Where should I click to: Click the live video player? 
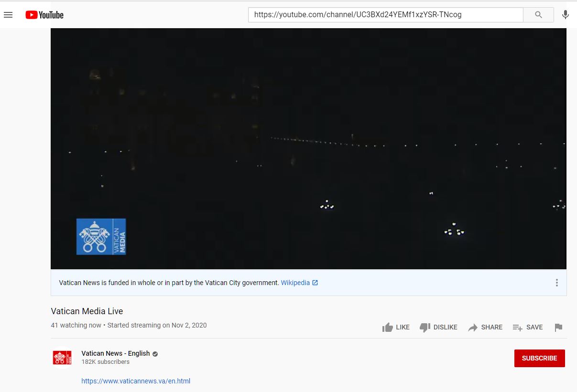click(x=308, y=148)
